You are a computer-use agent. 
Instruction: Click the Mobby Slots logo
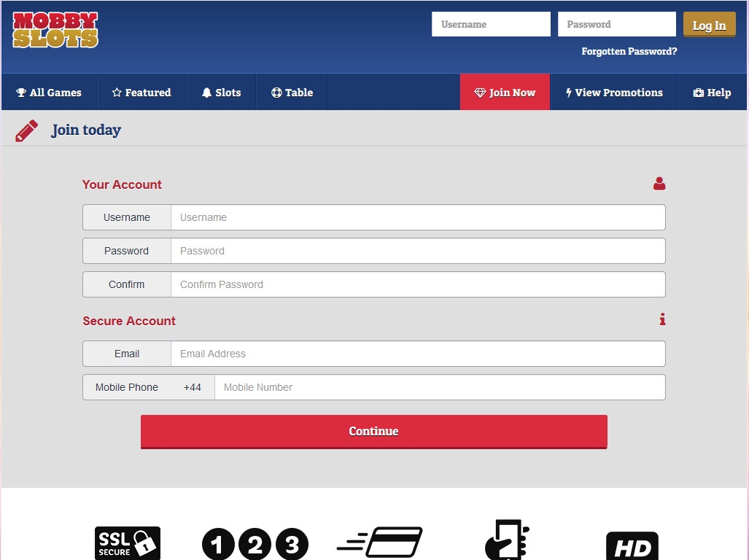[55, 31]
